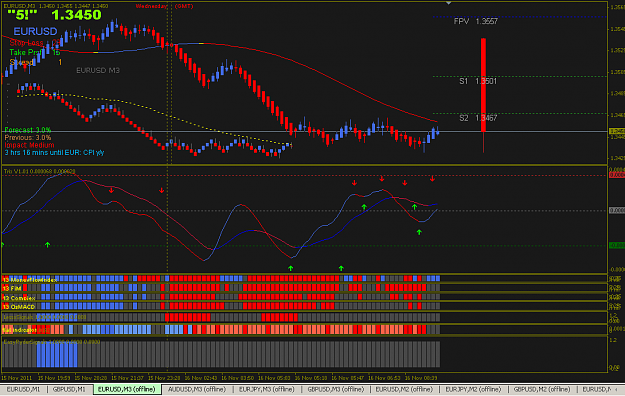This screenshot has width=625, height=396.
Task: Click the 13 FIM indicator label
Action: (x=12, y=288)
